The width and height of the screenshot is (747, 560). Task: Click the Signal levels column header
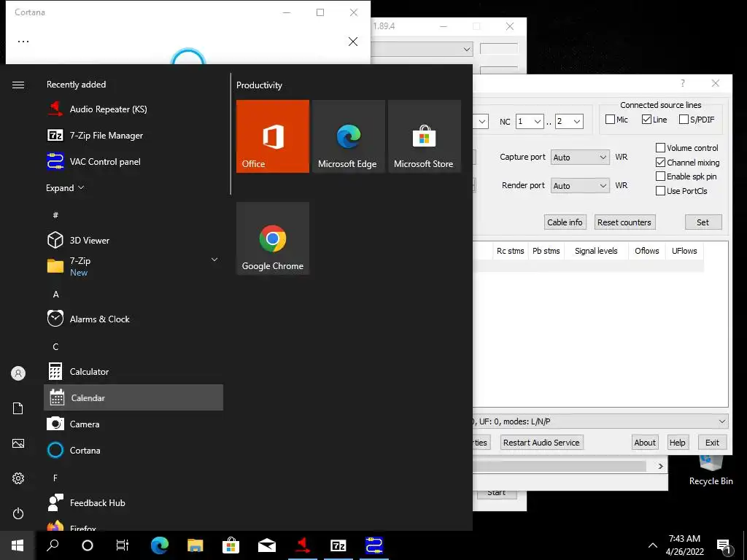click(x=596, y=251)
